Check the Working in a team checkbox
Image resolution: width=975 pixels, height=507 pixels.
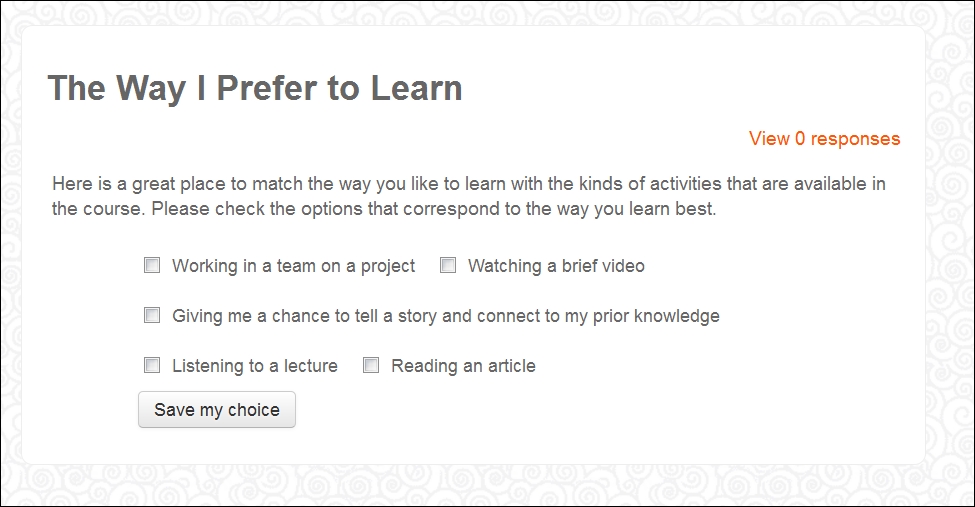click(152, 266)
